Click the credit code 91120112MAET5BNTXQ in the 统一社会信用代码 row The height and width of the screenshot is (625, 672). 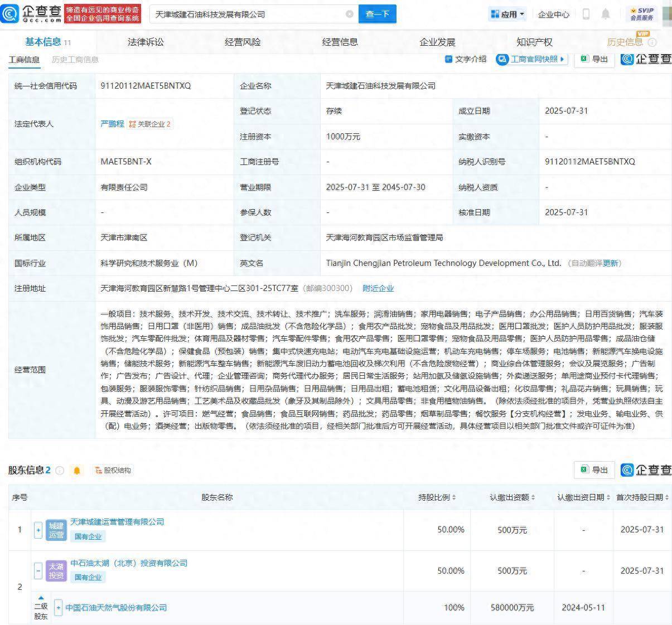coord(146,86)
